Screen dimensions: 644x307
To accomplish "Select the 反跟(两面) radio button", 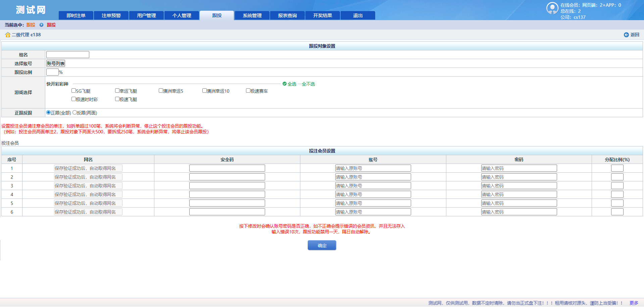I will pyautogui.click(x=75, y=113).
